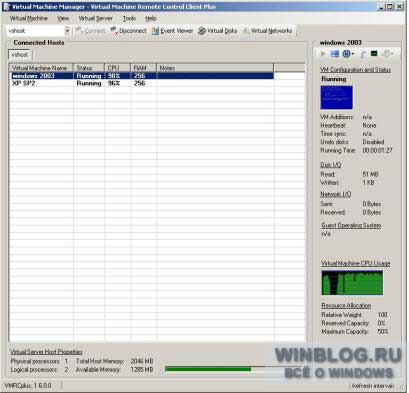
Task: Click the Notes column header
Action: click(215, 68)
